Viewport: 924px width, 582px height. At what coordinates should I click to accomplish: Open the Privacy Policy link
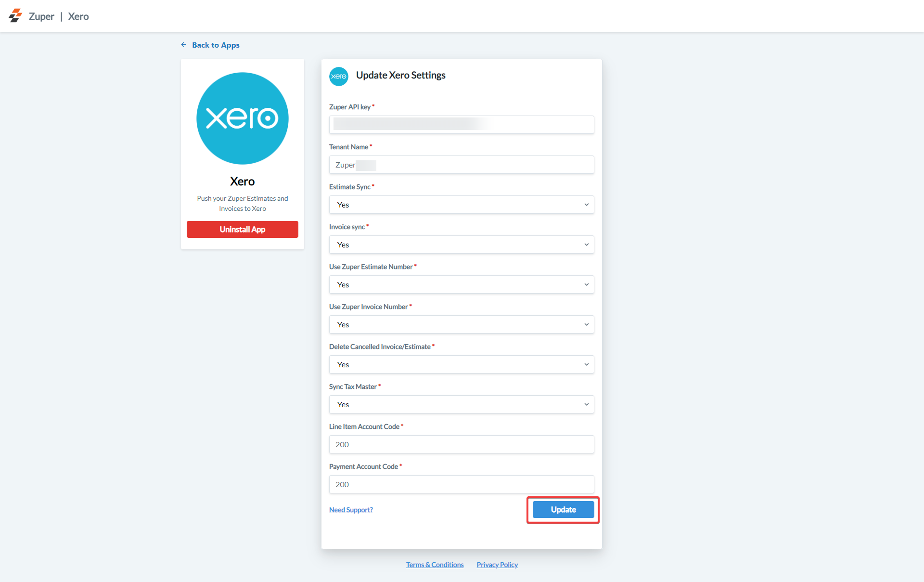[497, 565]
